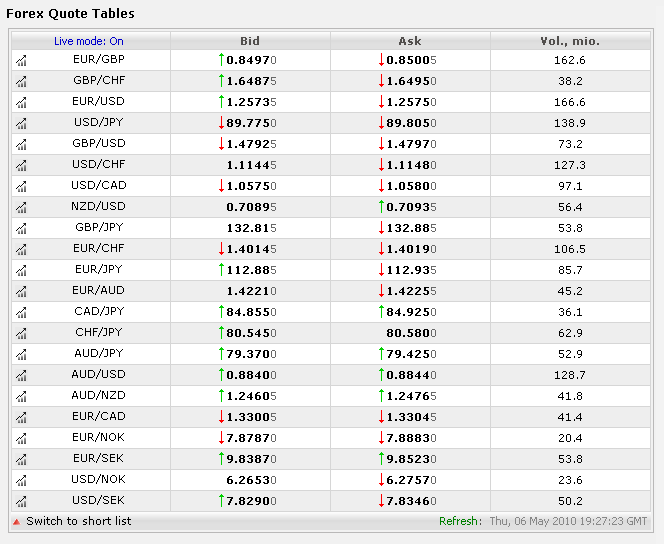Click EUR/JPY bid price 112.885
Image resolution: width=664 pixels, height=544 pixels.
click(250, 270)
